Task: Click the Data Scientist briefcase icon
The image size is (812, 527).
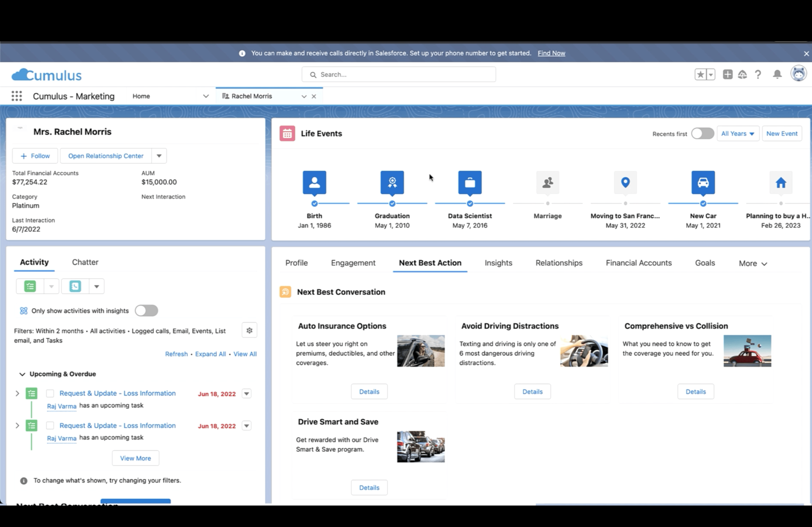Action: 470,182
